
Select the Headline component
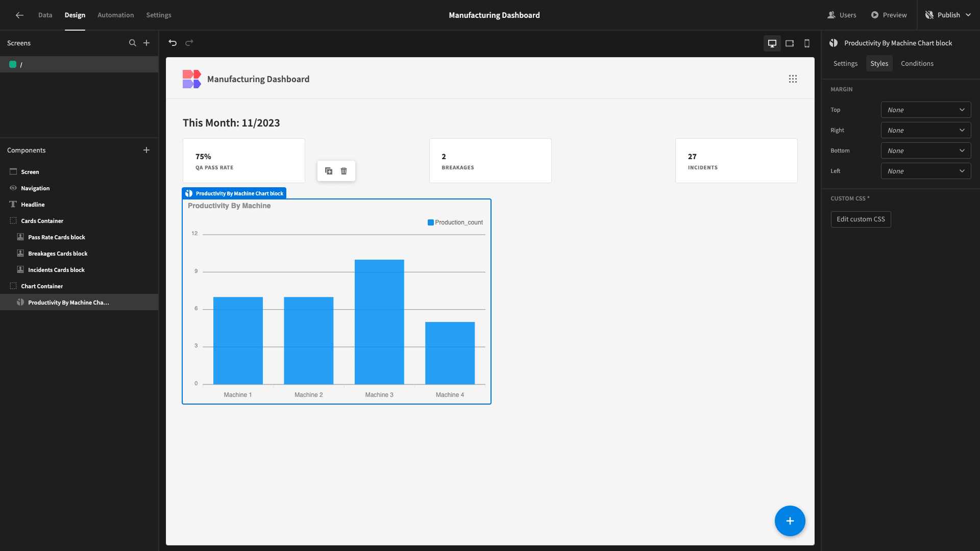click(79, 205)
